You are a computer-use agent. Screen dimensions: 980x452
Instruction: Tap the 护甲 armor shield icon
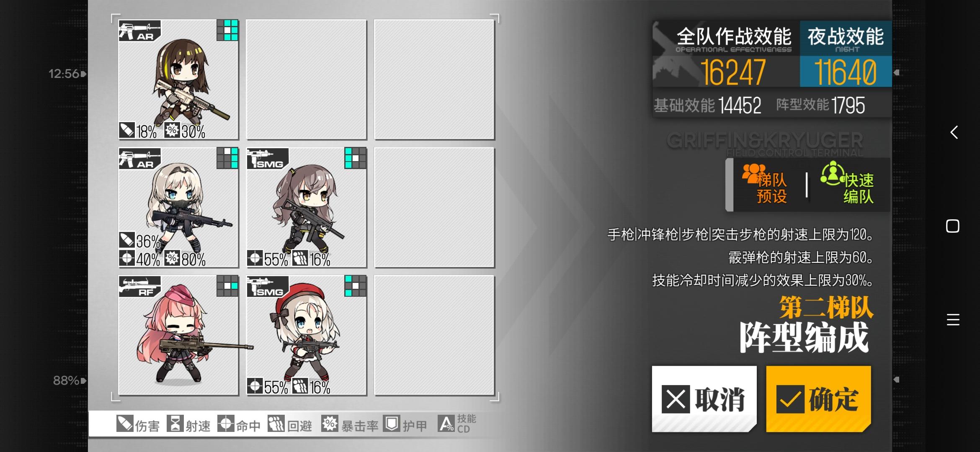[x=392, y=424]
